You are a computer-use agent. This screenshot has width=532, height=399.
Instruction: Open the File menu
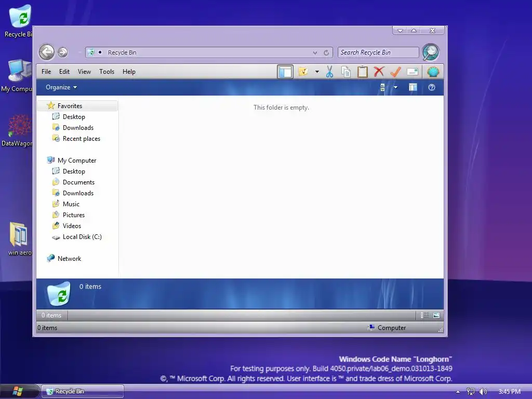[46, 72]
